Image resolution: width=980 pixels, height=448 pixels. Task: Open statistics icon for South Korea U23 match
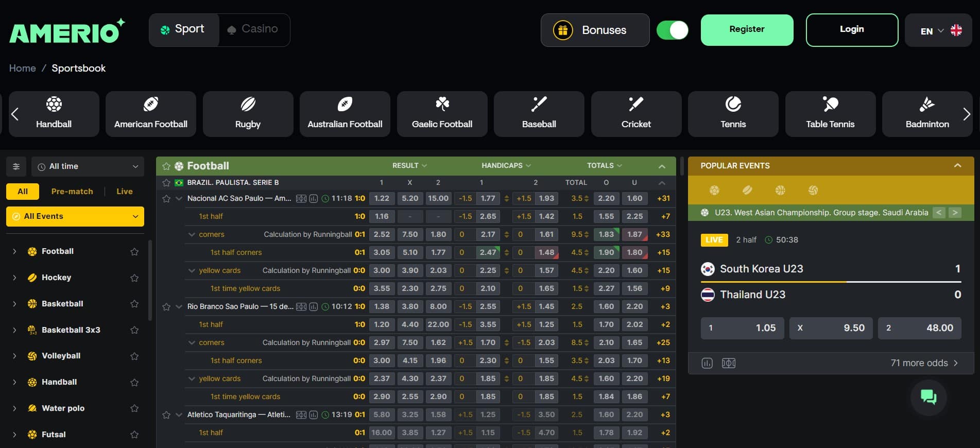click(x=707, y=363)
